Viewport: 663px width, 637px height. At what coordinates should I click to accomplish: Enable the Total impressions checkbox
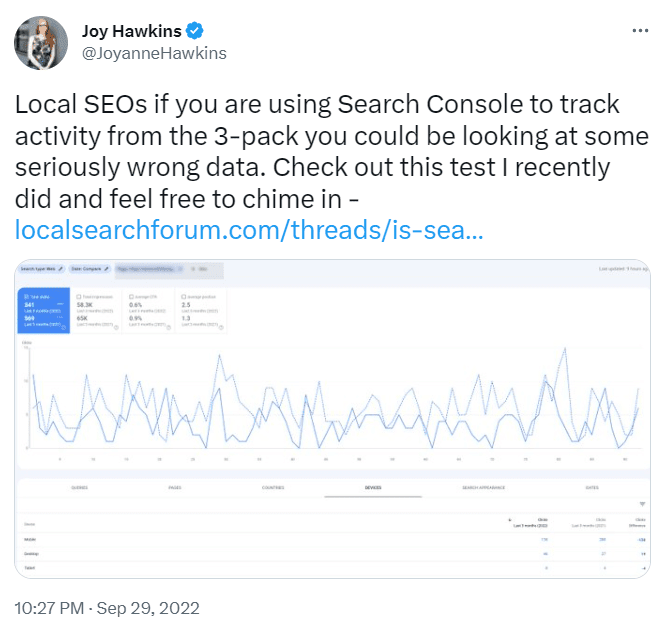coord(79,297)
